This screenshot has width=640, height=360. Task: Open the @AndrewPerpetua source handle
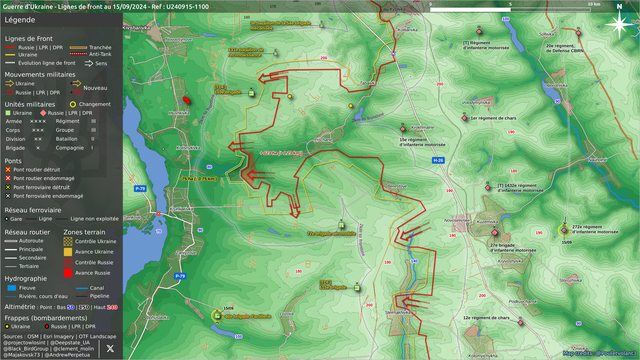pos(67,355)
